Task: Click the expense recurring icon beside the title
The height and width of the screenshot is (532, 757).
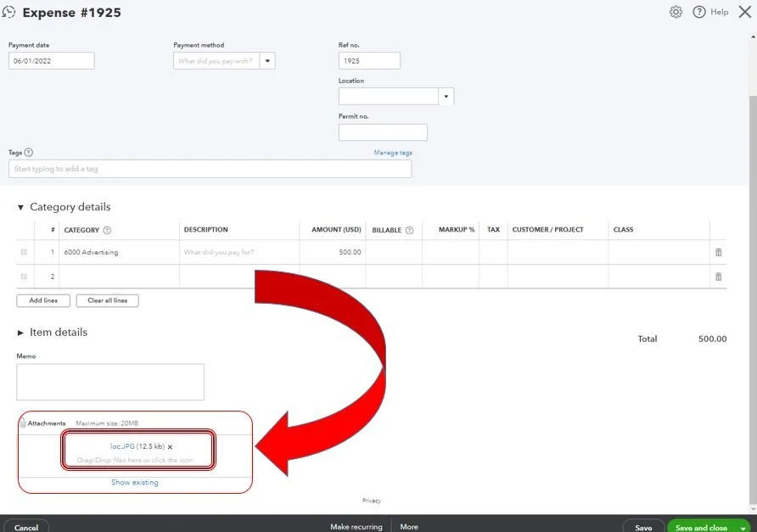Action: click(9, 12)
